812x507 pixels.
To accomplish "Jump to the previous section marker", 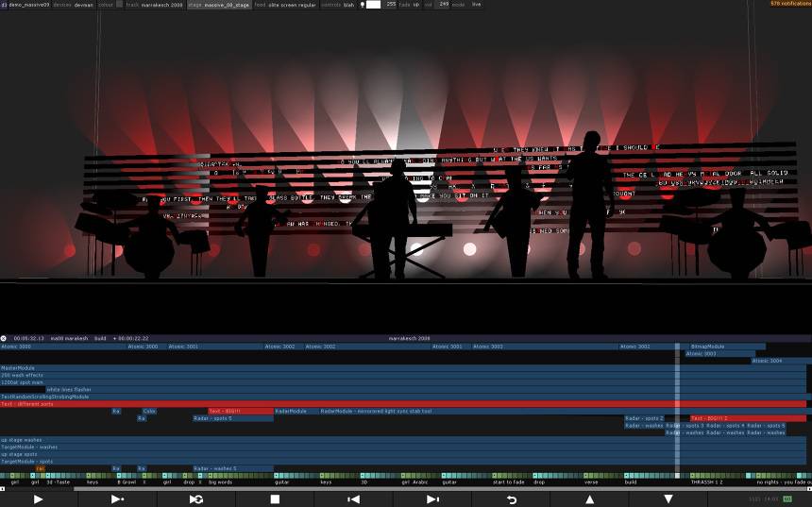I will click(354, 499).
